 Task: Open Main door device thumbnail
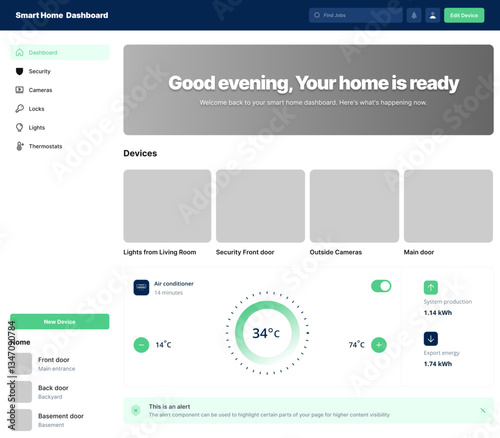click(x=448, y=206)
